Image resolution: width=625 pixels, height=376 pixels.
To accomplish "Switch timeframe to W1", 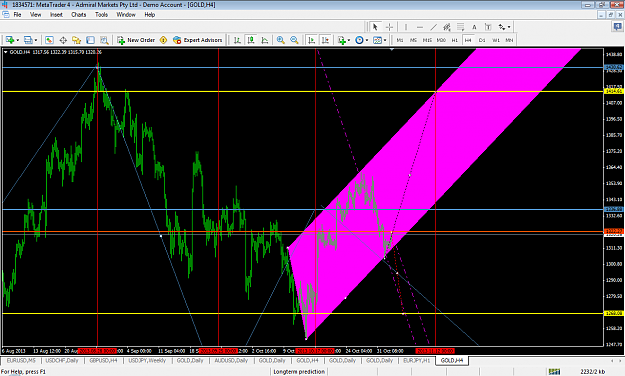I will (x=495, y=40).
